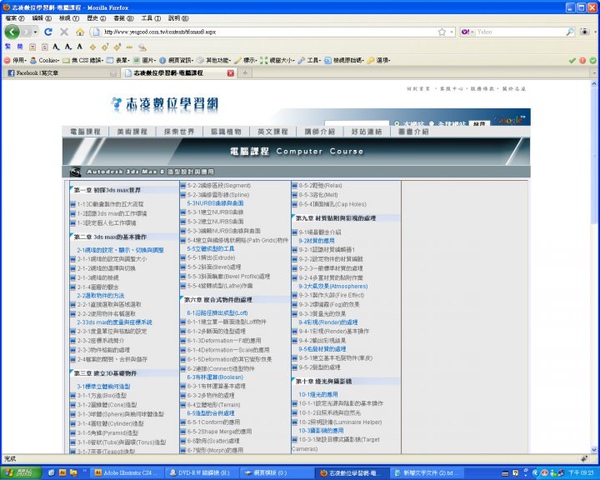Open the Cookies dropdown in the developer toolbar
600x480 pixels.
tap(44, 60)
